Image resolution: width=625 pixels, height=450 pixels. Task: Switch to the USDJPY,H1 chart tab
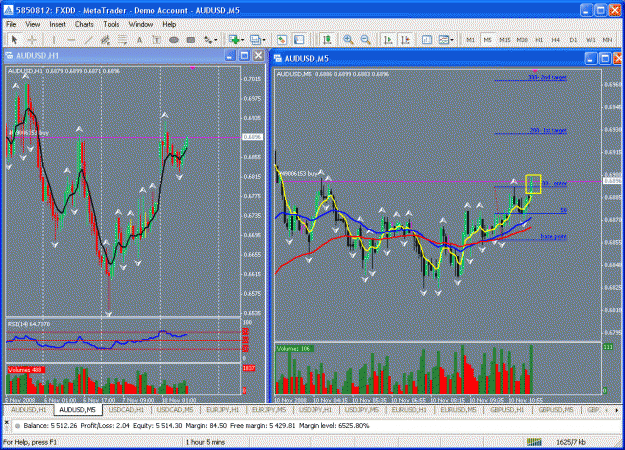click(316, 409)
